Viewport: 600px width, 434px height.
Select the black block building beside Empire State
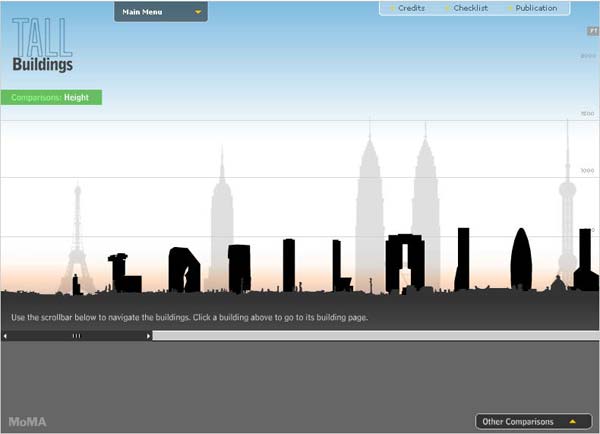point(240,268)
